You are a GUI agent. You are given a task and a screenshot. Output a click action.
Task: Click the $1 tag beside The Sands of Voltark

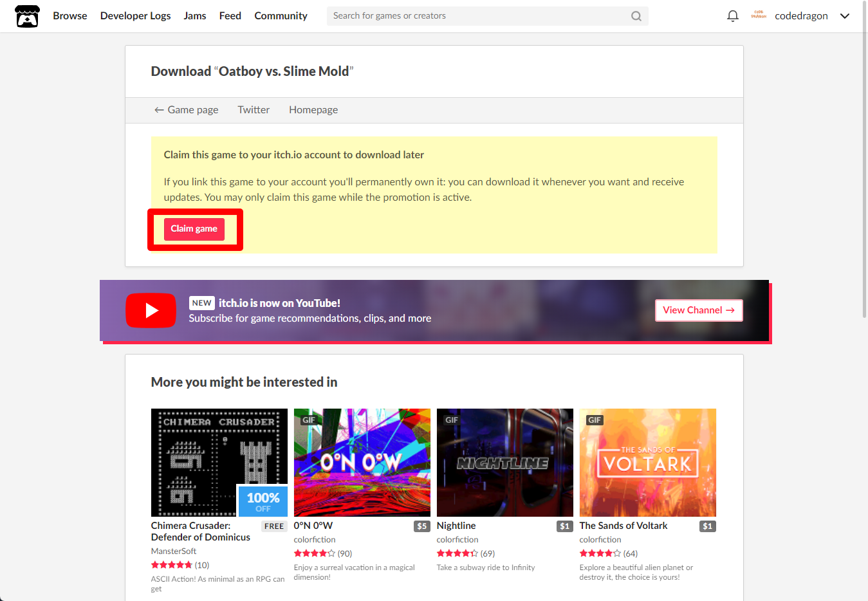coord(708,526)
